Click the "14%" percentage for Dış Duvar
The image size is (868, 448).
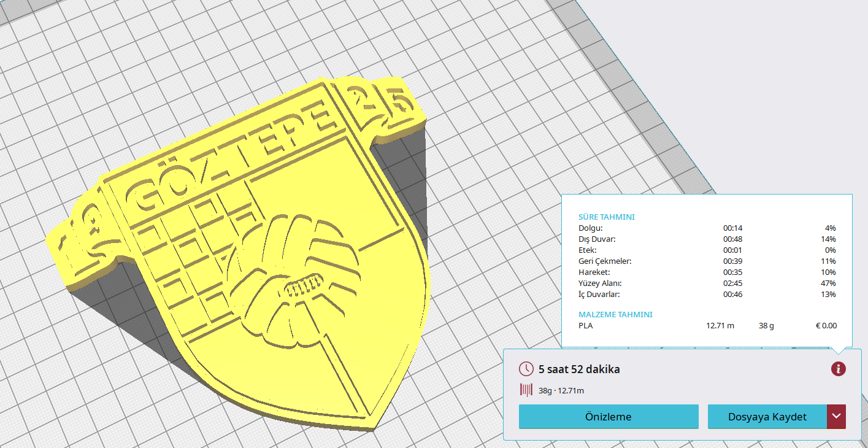pyautogui.click(x=829, y=239)
